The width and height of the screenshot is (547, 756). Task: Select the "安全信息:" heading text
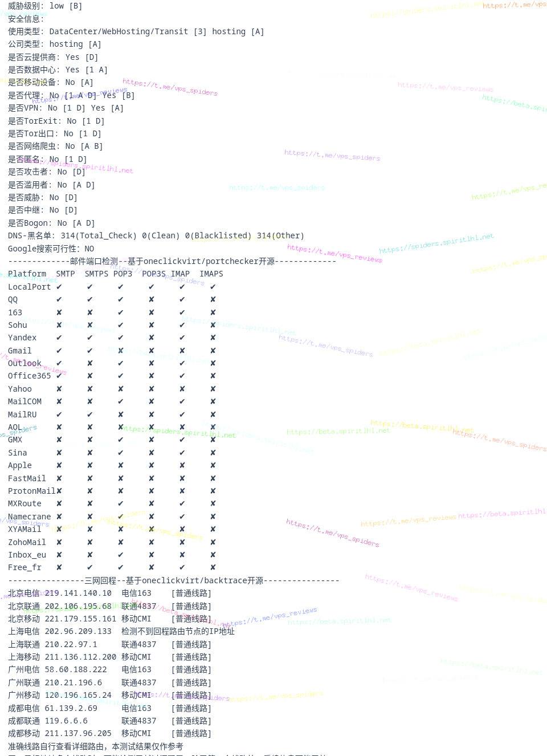coord(26,19)
